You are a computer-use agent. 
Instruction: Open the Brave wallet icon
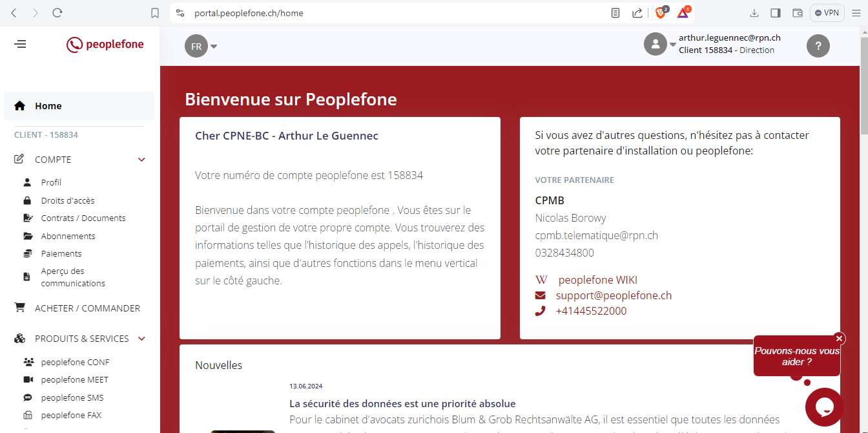[x=797, y=13]
